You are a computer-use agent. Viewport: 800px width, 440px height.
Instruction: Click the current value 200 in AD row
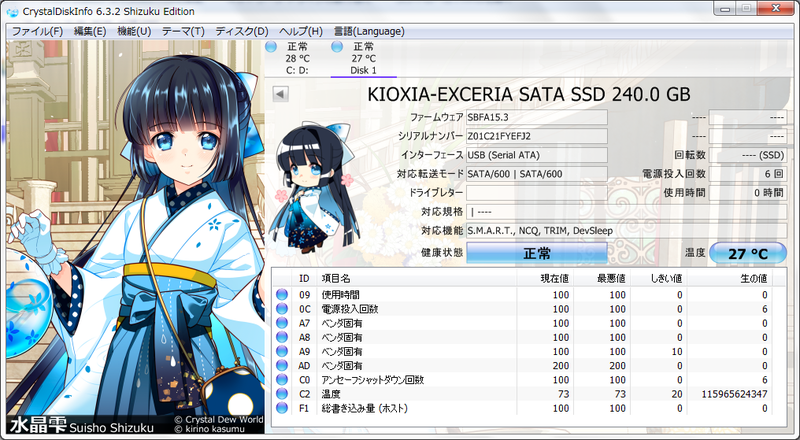click(x=561, y=365)
